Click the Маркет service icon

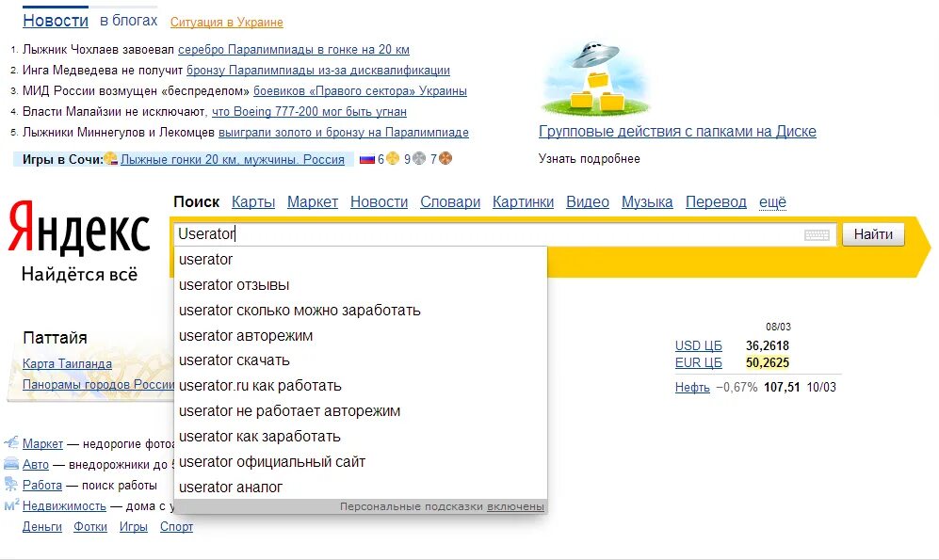click(x=11, y=442)
